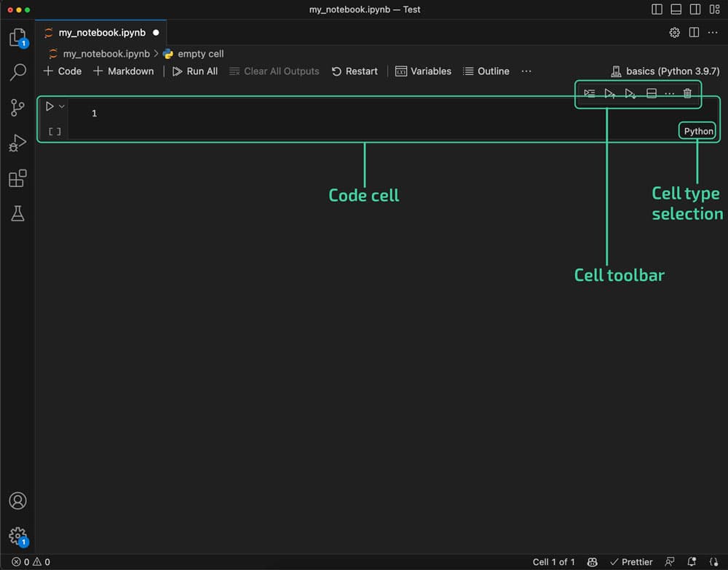This screenshot has width=728, height=570.
Task: Expand the run cell options chevron
Action: (61, 106)
